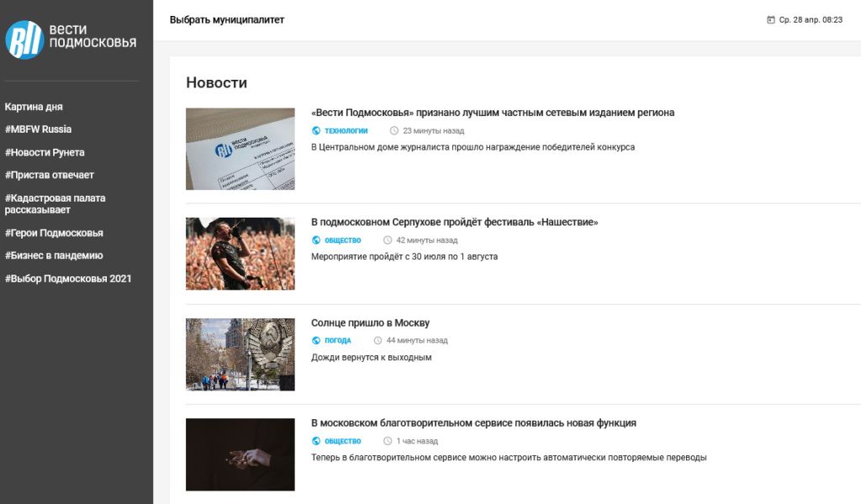
Task: Click globe icon next to ТЕХНОЛОГИИ
Action: (316, 130)
